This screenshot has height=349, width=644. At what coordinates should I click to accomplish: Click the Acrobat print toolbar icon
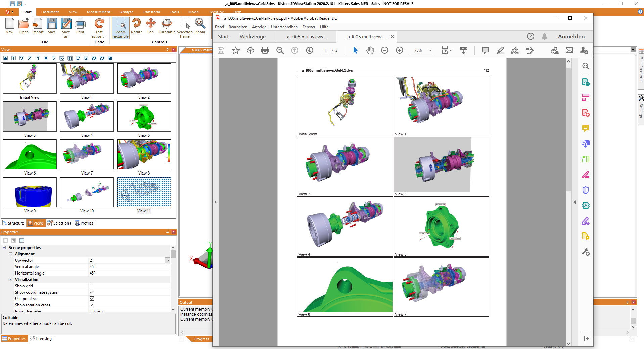pos(265,50)
